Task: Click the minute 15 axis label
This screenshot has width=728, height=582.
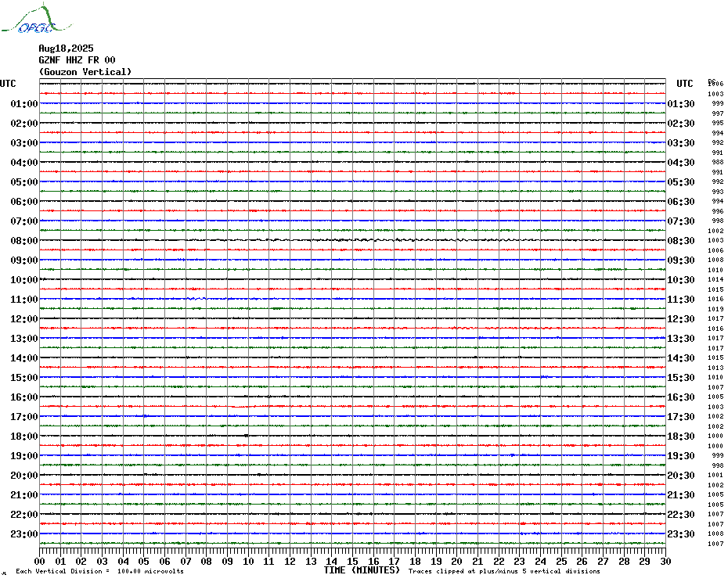Action: [x=353, y=562]
